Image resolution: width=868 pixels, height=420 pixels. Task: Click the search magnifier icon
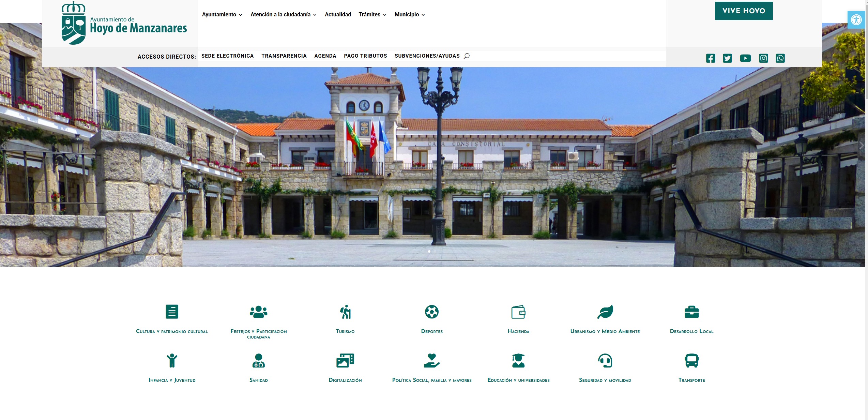pos(467,56)
